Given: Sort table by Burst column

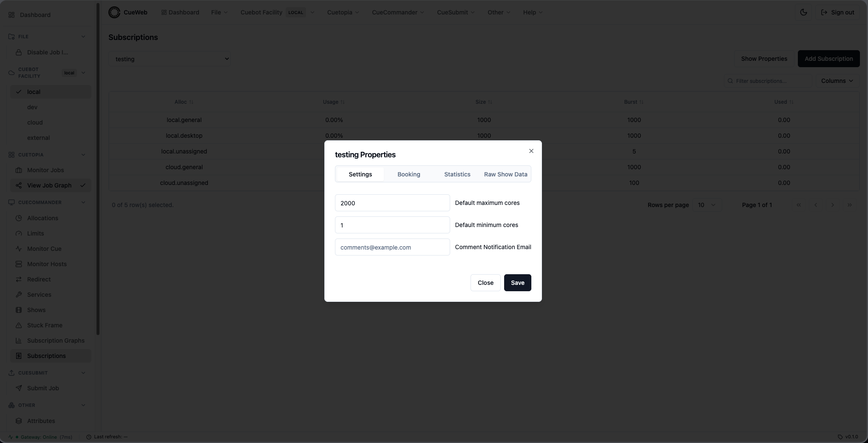Looking at the screenshot, I should 634,102.
